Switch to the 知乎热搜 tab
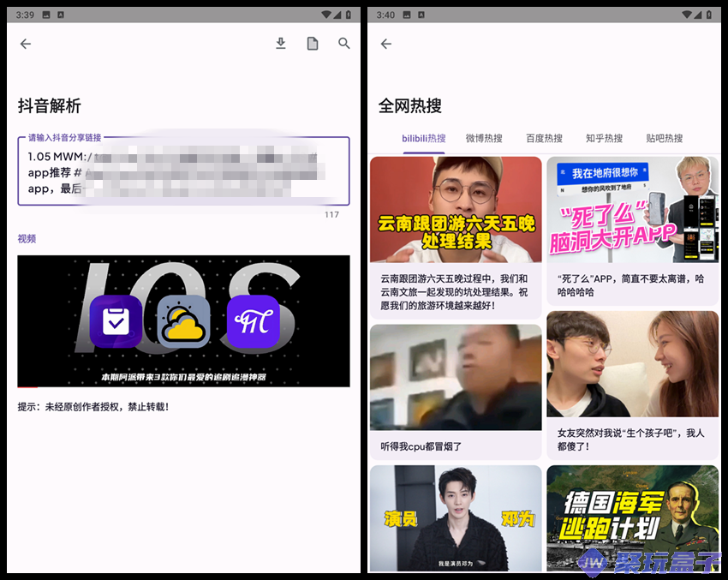The image size is (728, 580). (604, 139)
